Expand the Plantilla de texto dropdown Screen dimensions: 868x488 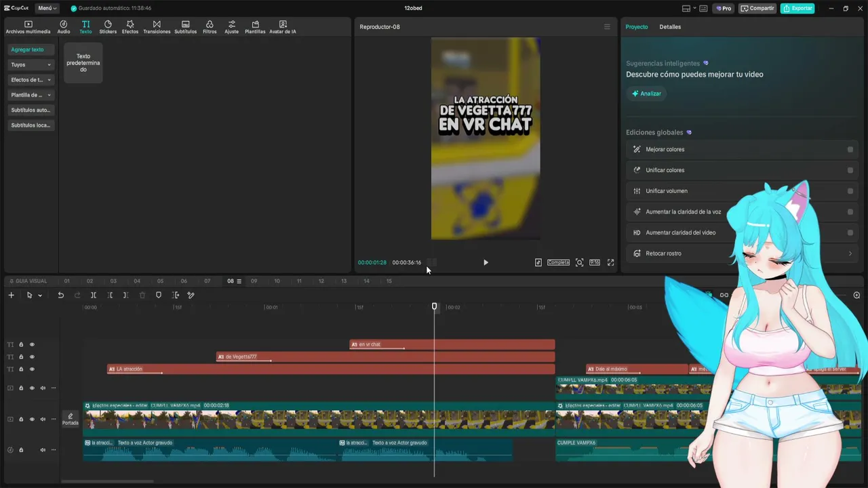point(31,95)
